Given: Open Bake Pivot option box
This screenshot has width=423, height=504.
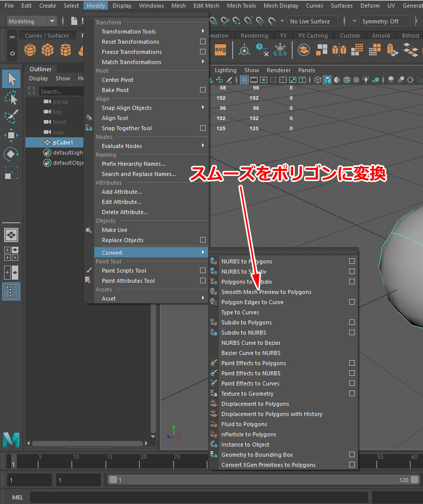Looking at the screenshot, I should [x=203, y=90].
